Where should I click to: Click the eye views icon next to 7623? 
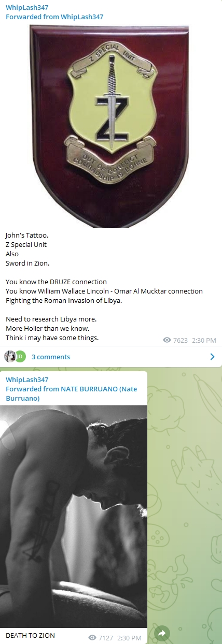click(167, 340)
